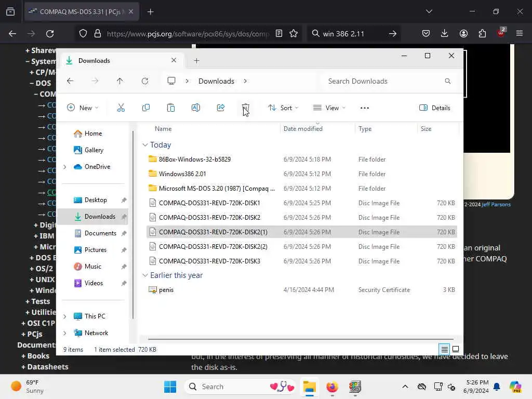
Task: Expand the chevron after Downloads in address bar
Action: [x=245, y=81]
